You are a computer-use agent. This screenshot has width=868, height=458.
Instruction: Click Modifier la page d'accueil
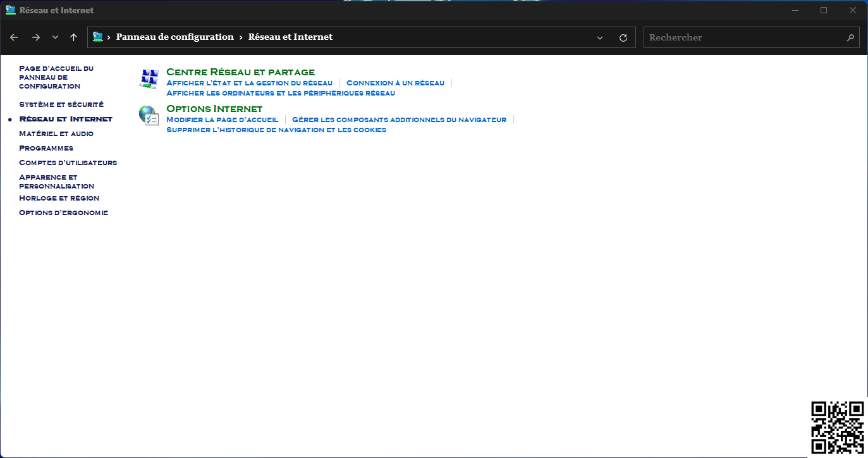[222, 120]
